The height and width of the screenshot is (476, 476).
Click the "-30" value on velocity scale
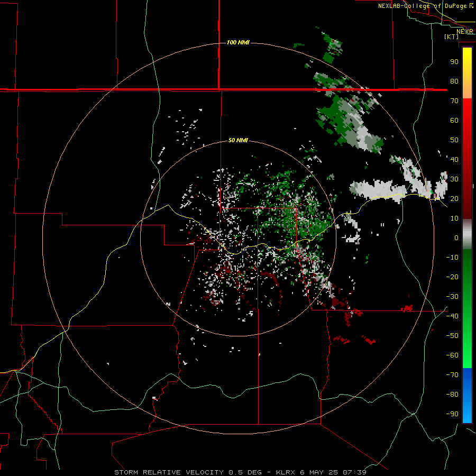coord(452,297)
